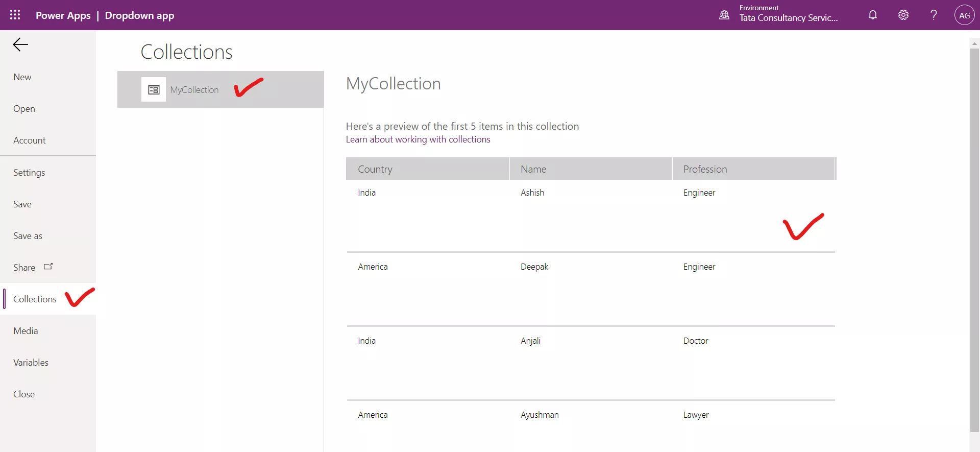Click the Lawyer profession cell
The width and height of the screenshot is (980, 452).
696,415
